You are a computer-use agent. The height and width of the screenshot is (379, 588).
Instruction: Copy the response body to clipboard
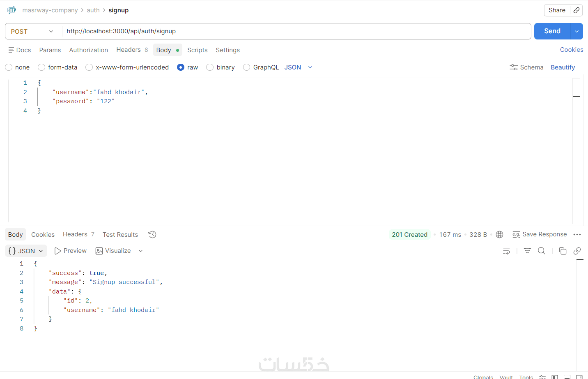(563, 251)
